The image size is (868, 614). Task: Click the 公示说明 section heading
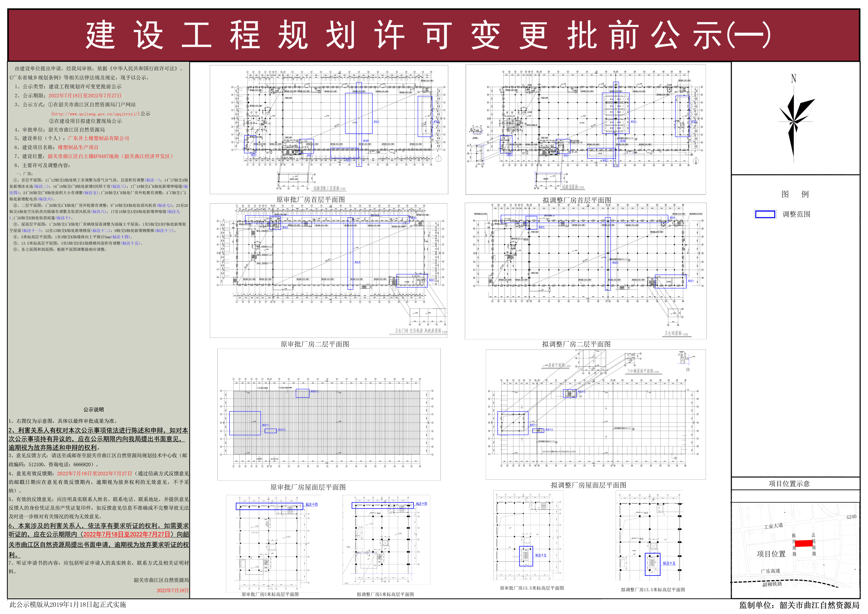click(93, 410)
